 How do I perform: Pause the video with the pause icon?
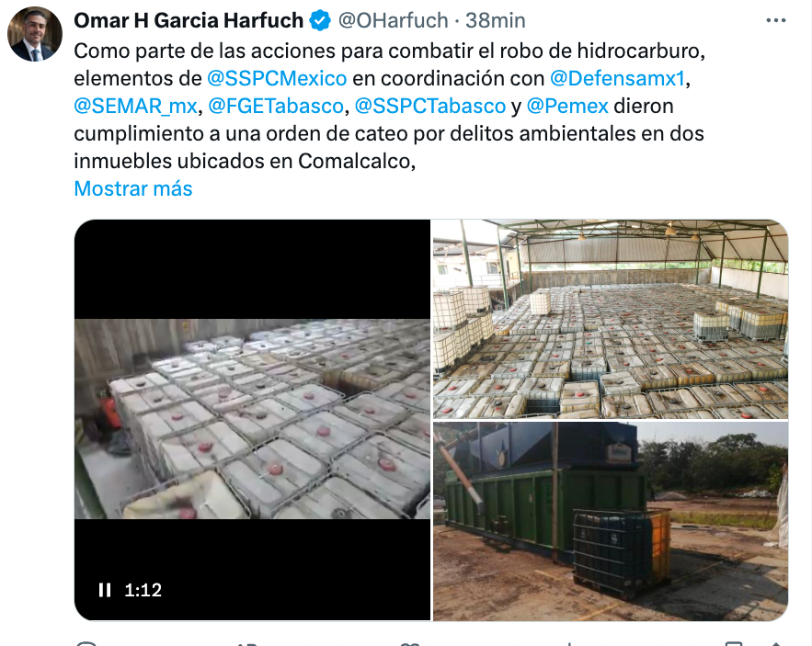105,590
